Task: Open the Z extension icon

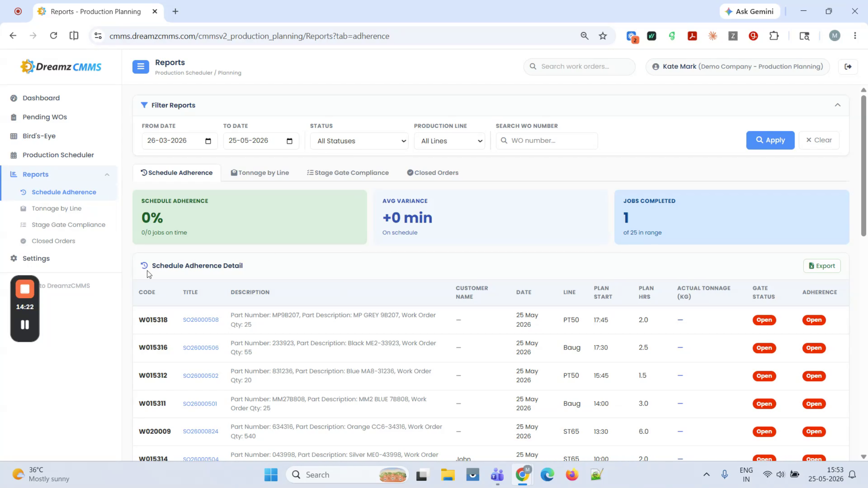Action: (x=733, y=36)
